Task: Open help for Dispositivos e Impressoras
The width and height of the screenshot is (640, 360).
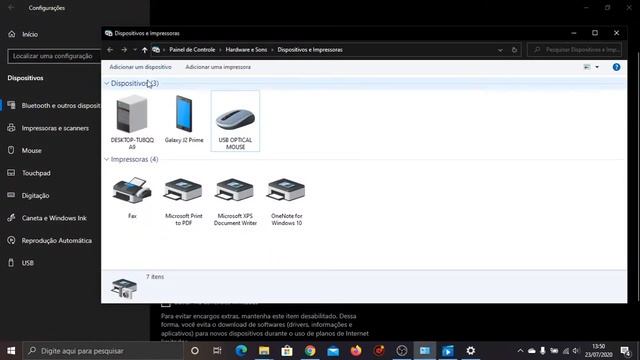Action: point(616,67)
